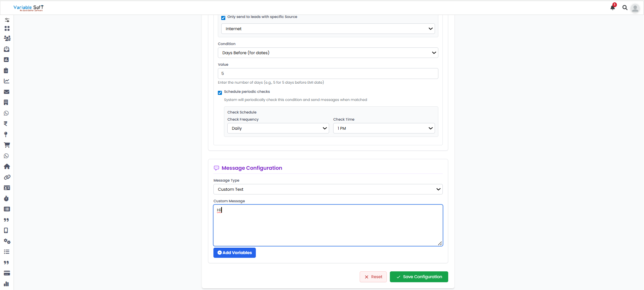Uncheck 'Only send to leads with specific Source'
Image resolution: width=644 pixels, height=290 pixels.
click(x=223, y=18)
